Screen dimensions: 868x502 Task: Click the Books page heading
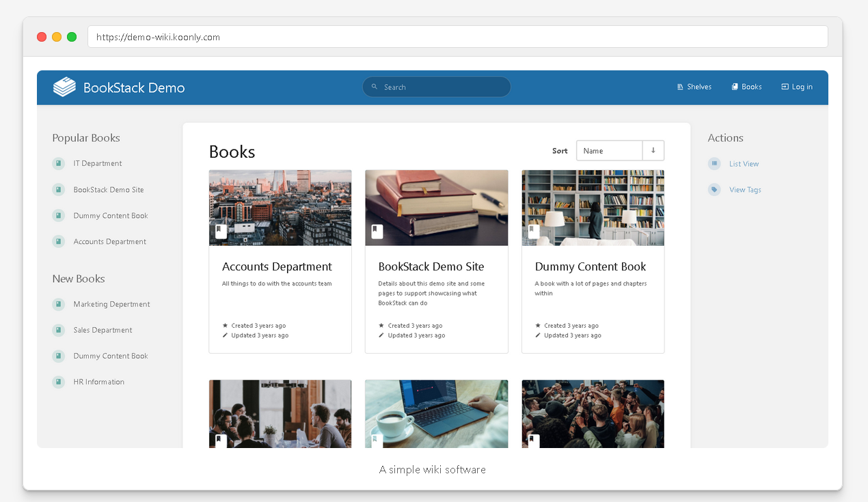click(232, 152)
